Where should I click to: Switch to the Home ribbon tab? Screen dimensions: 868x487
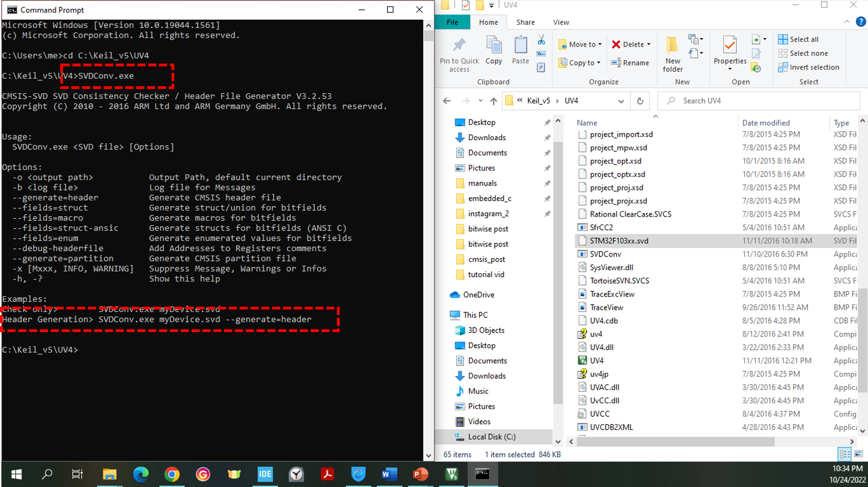[488, 22]
